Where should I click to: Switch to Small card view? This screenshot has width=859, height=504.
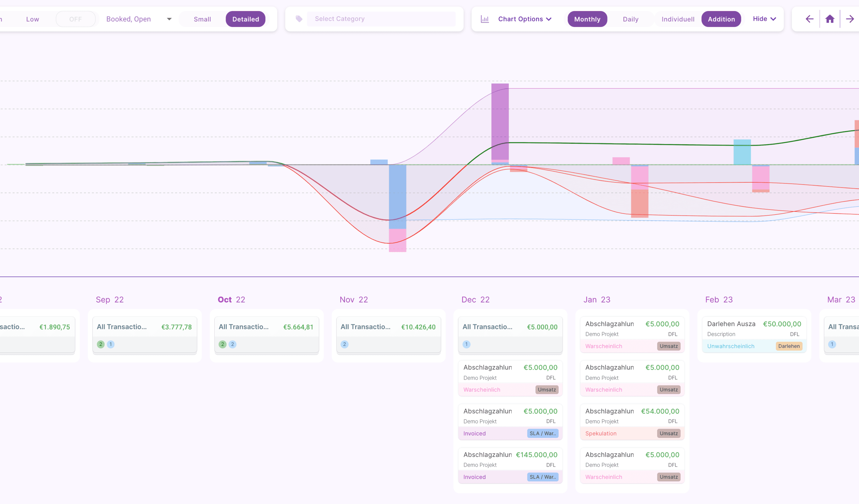tap(202, 19)
